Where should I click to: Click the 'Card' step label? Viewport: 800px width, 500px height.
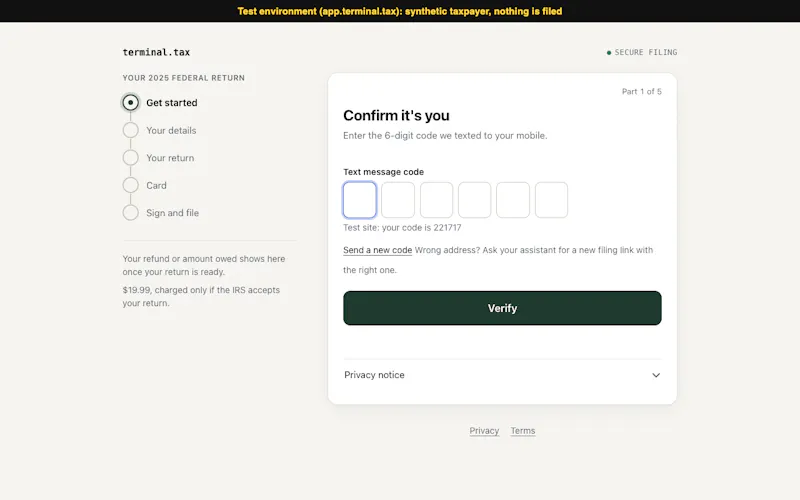click(157, 185)
